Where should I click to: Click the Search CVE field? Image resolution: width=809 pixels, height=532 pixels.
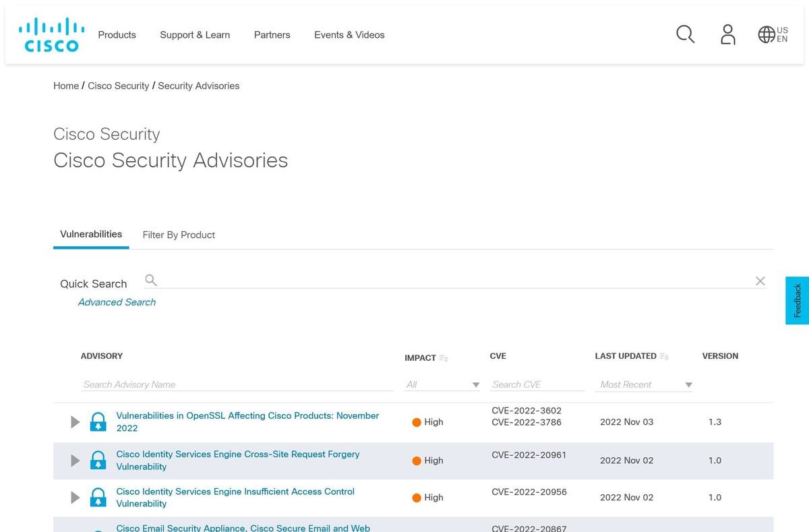537,384
